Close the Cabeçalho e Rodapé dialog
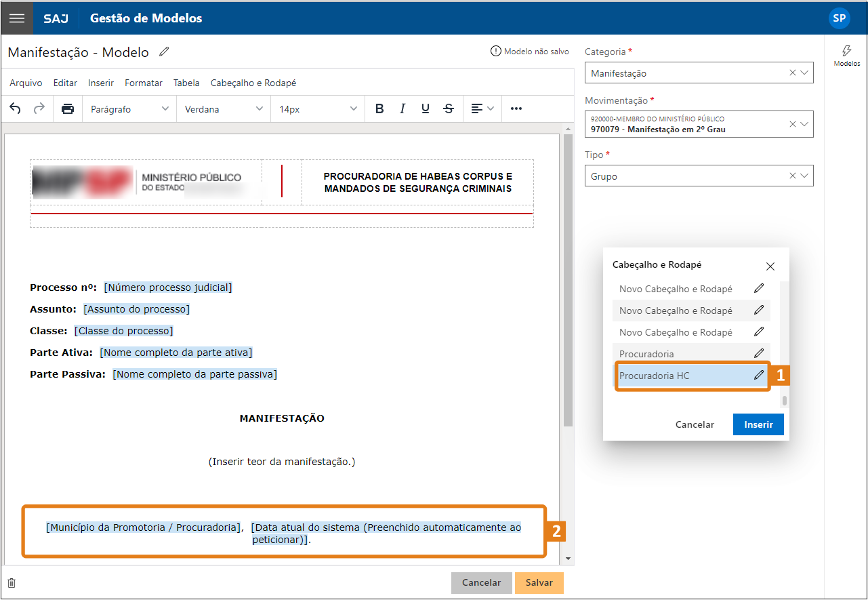This screenshot has width=868, height=600. tap(770, 266)
